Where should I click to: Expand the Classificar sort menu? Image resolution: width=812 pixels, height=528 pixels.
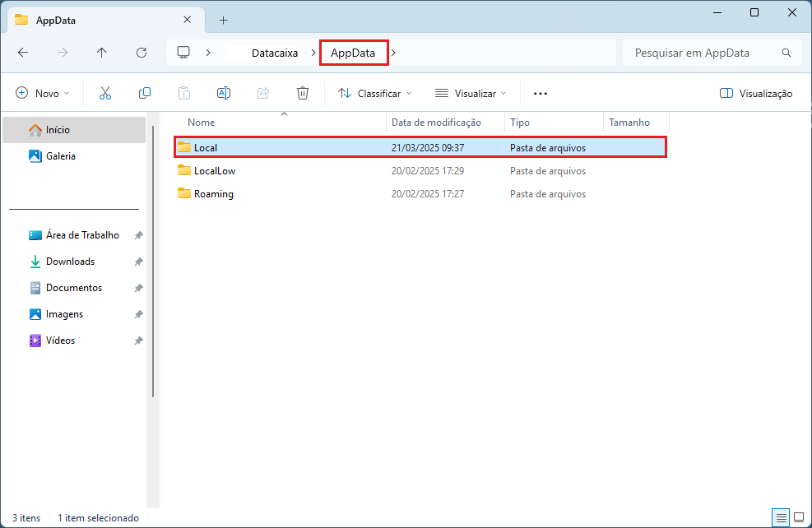[x=375, y=94]
